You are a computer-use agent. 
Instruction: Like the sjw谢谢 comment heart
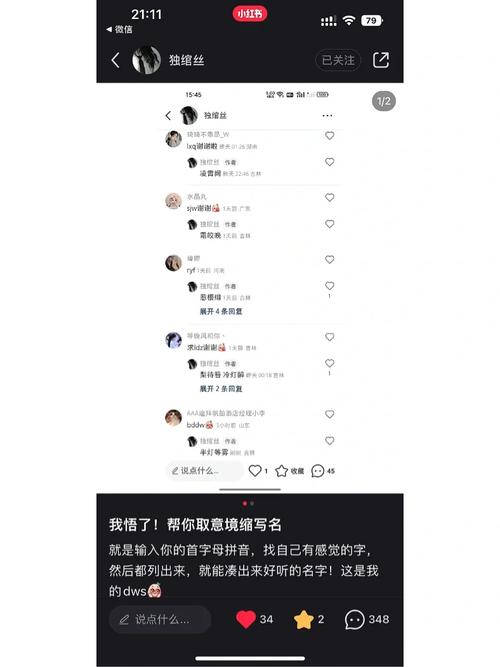click(329, 197)
